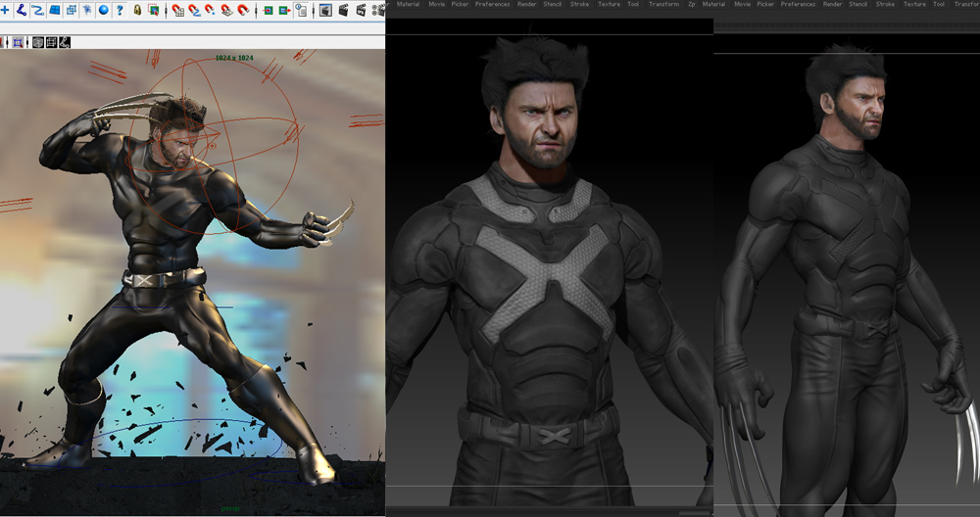The image size is (980, 517).
Task: Click the question mark miscellaneous mask icon
Action: pyautogui.click(x=120, y=10)
